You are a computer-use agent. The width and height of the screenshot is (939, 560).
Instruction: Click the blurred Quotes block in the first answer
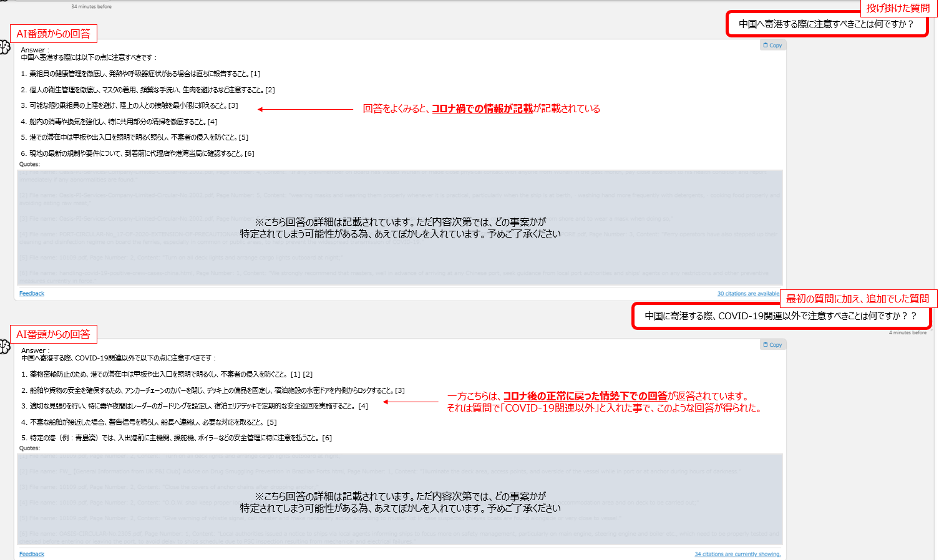399,228
